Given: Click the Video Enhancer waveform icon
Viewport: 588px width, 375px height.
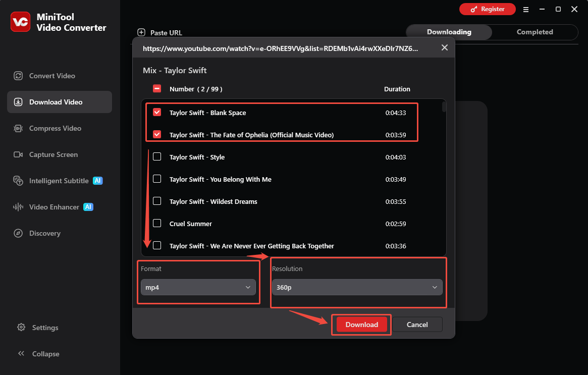Looking at the screenshot, I should (18, 207).
